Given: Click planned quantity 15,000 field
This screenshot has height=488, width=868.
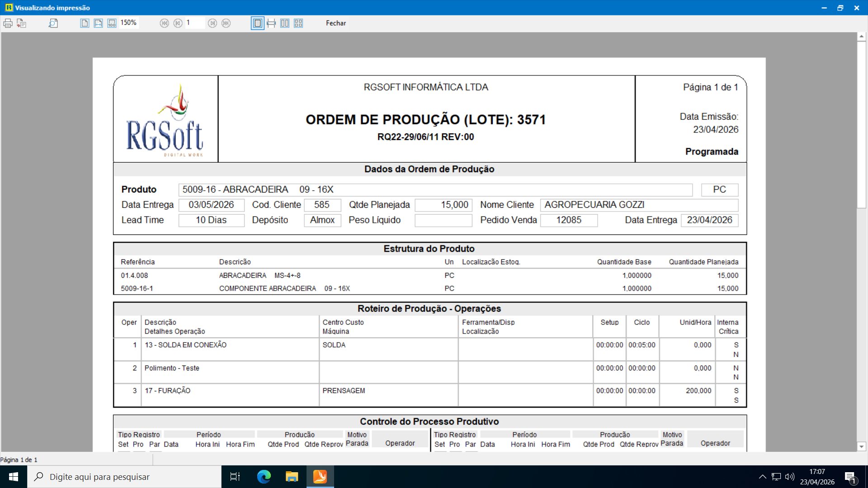Looking at the screenshot, I should [x=443, y=205].
